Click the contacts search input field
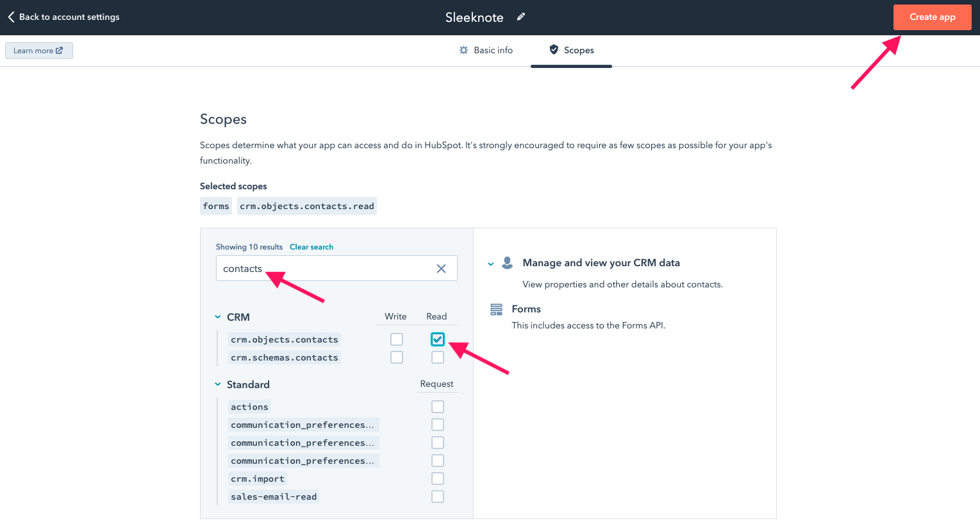Screen dimensions: 980x526 pyautogui.click(x=336, y=268)
